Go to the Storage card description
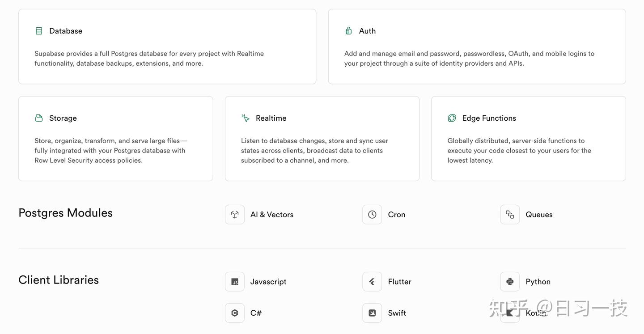The image size is (644, 334). [x=110, y=151]
